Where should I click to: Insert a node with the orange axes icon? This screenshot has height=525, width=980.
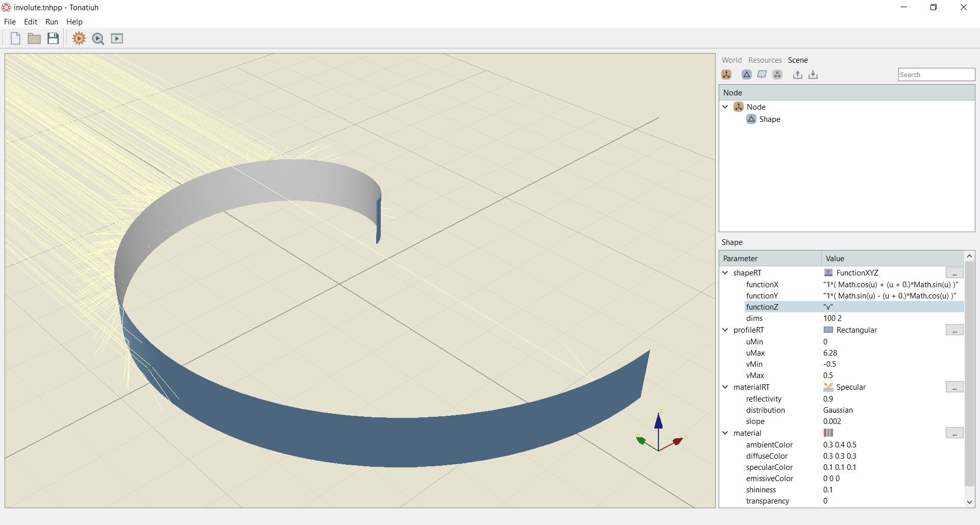coord(726,74)
